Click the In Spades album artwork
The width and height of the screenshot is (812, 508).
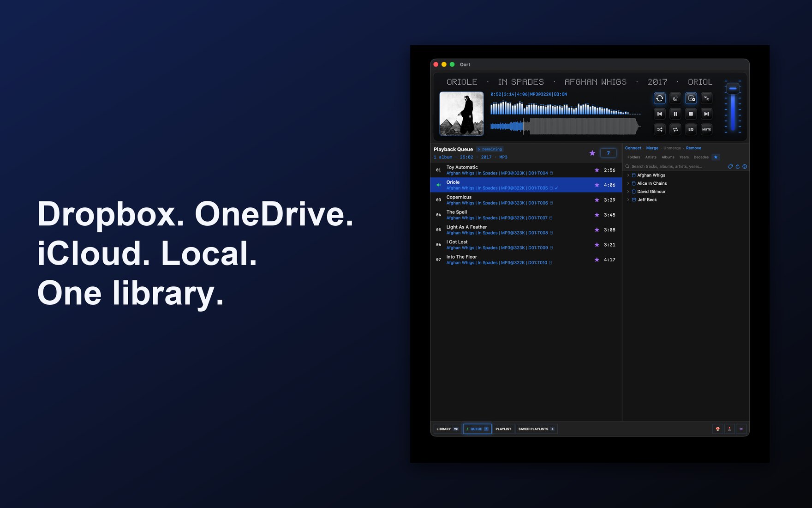click(x=461, y=114)
